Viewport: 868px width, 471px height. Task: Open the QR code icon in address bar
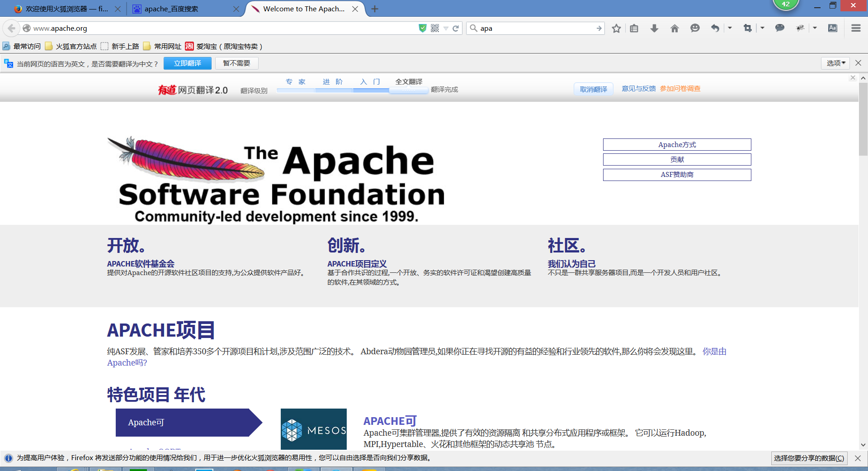[435, 28]
